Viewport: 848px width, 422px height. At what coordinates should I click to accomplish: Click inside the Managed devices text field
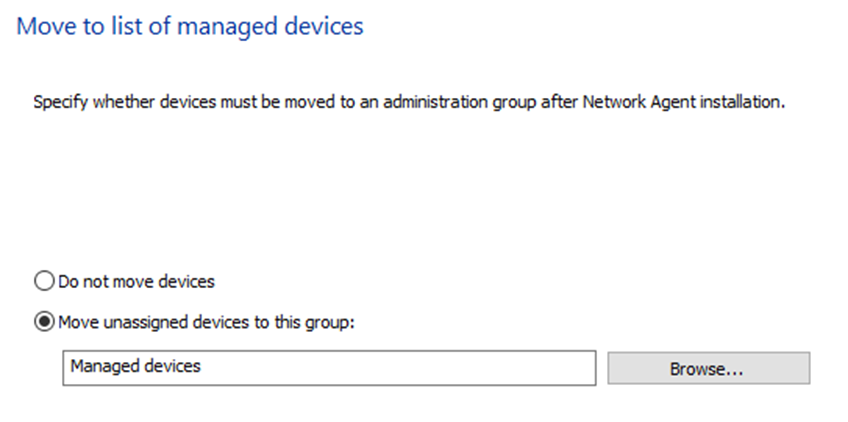click(x=328, y=367)
